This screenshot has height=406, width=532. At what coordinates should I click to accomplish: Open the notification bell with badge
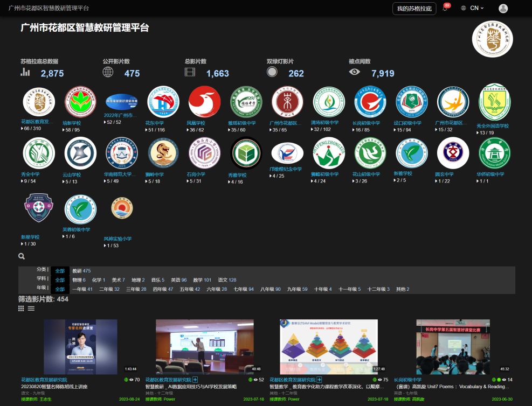[x=445, y=9]
